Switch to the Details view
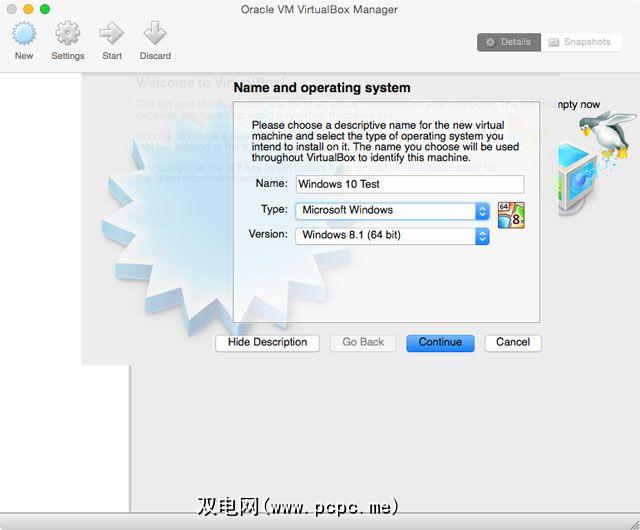Viewport: 640px width, 530px height. [509, 42]
